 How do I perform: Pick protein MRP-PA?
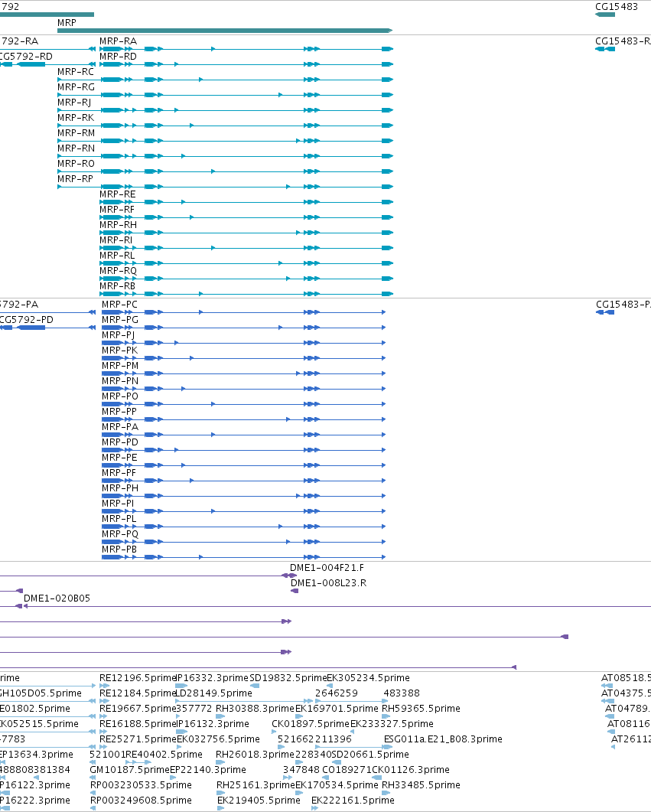[x=120, y=427]
